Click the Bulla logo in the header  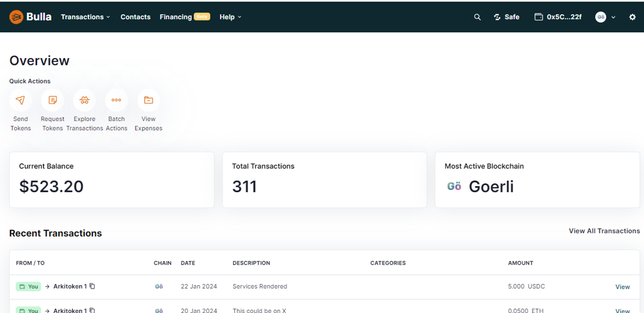pyautogui.click(x=31, y=17)
